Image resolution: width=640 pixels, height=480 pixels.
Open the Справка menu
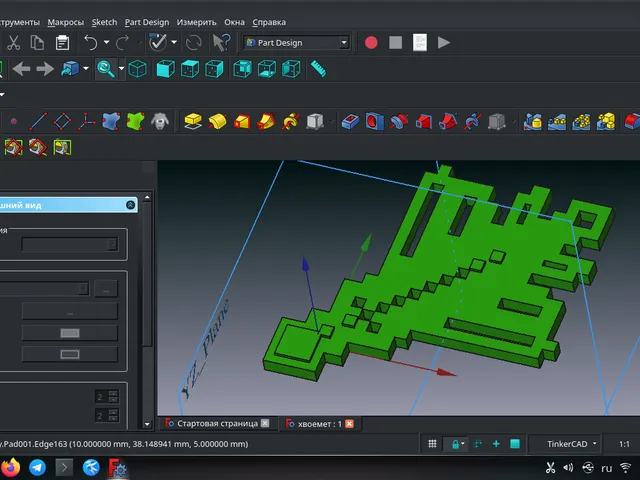tap(269, 22)
